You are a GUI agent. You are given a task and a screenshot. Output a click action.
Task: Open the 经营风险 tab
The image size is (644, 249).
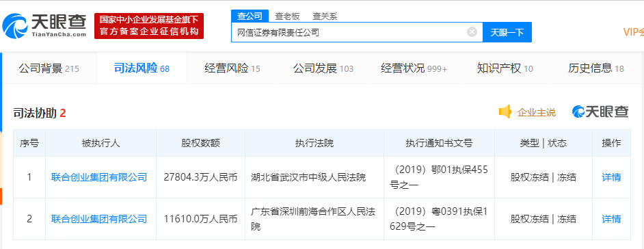pos(232,68)
